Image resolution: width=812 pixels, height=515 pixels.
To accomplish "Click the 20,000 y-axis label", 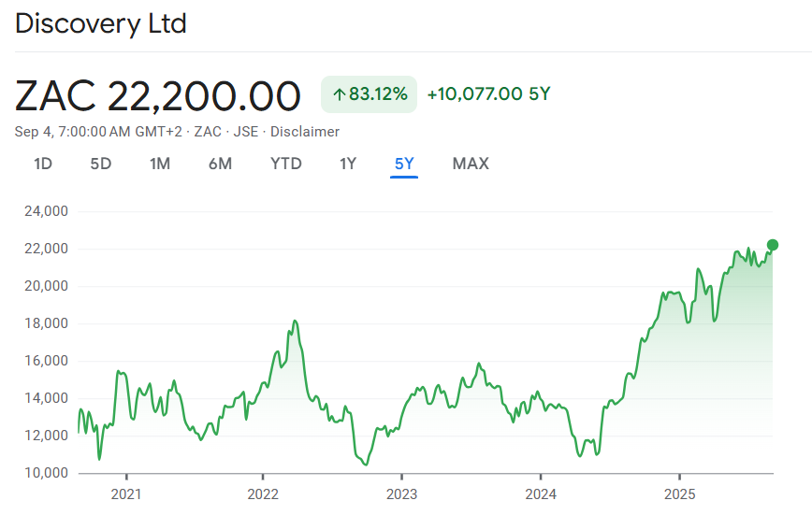I will [46, 286].
